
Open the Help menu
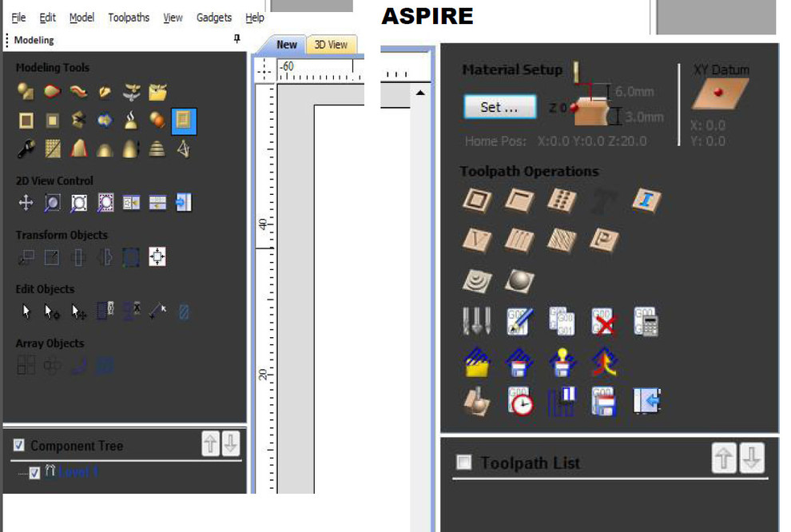[x=255, y=18]
